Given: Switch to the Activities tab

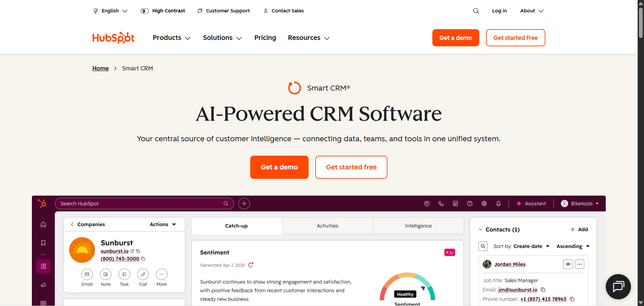Looking at the screenshot, I should pos(327,226).
